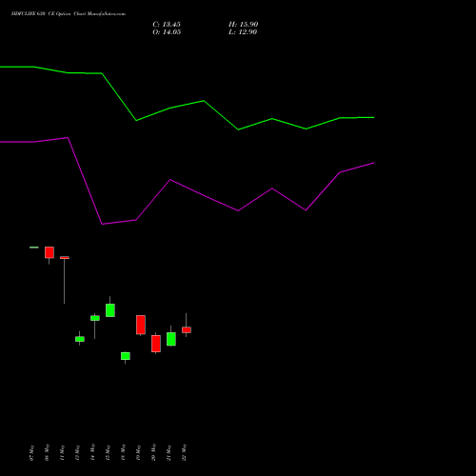The height and width of the screenshot is (476, 476).
Task: Click the green candlestick for 14 May
Action: [95, 318]
